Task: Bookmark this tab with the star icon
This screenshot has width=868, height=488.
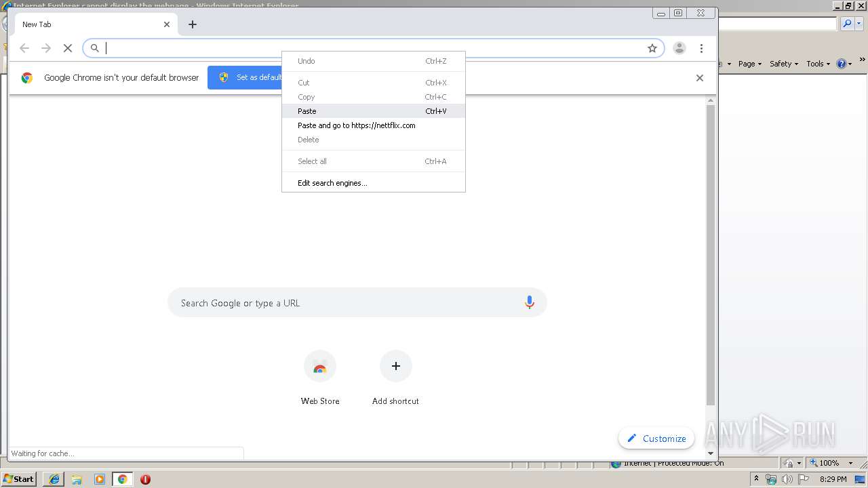Action: (652, 48)
